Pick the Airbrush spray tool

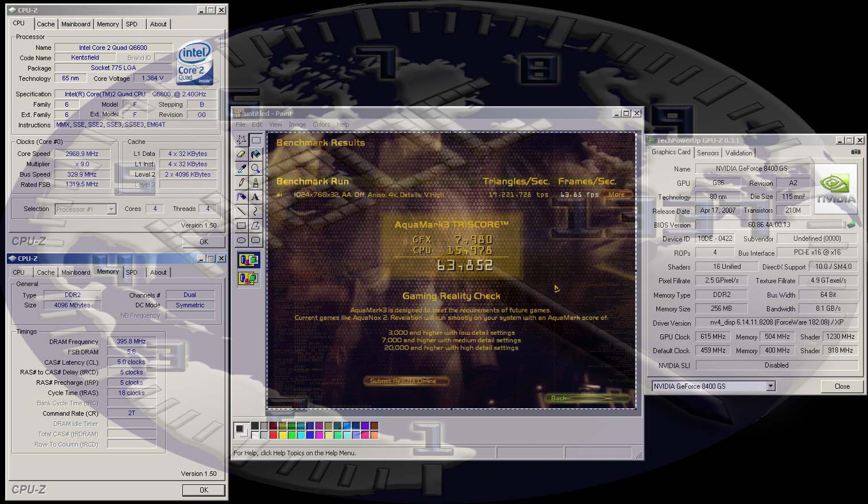242,197
